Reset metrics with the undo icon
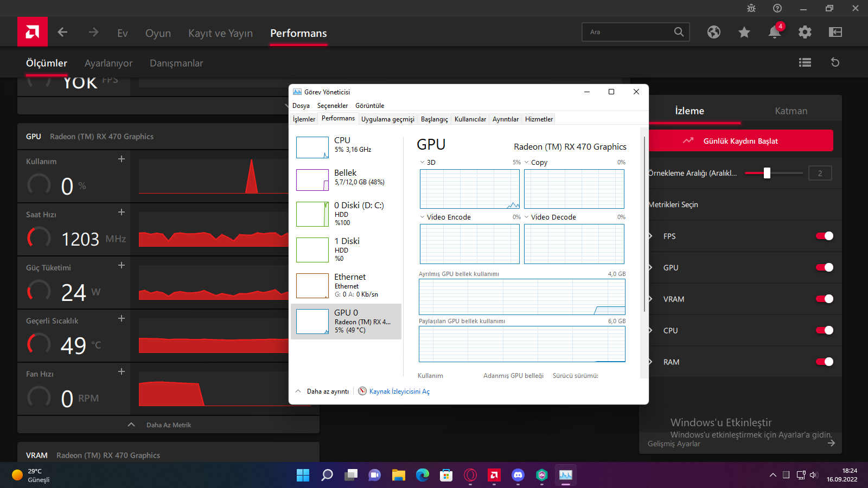The height and width of the screenshot is (488, 868). [835, 62]
